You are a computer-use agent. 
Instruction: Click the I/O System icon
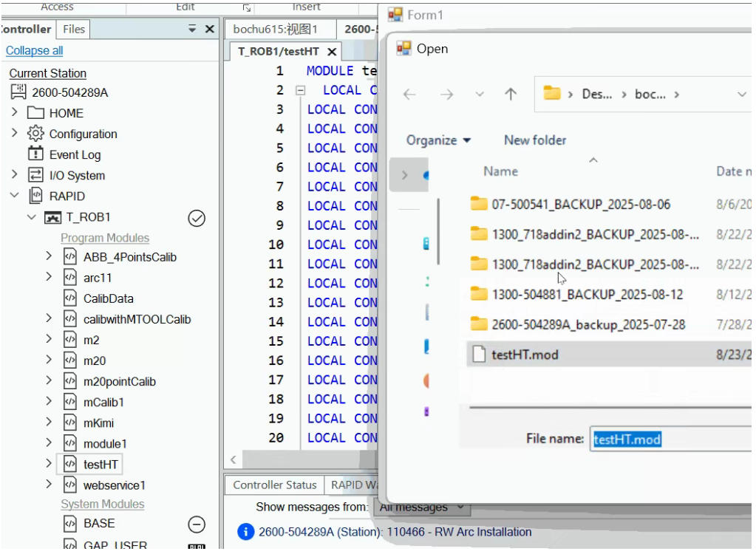35,175
